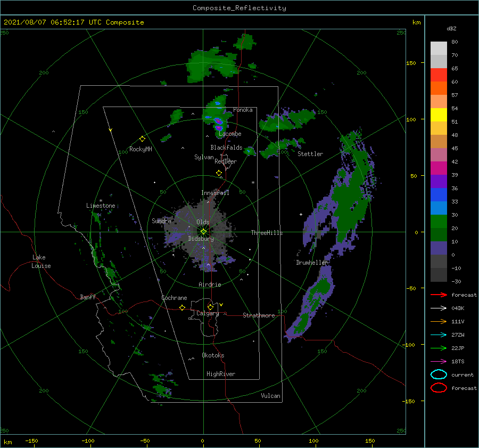
Task: Click the Lacombe city label
Action: point(230,134)
